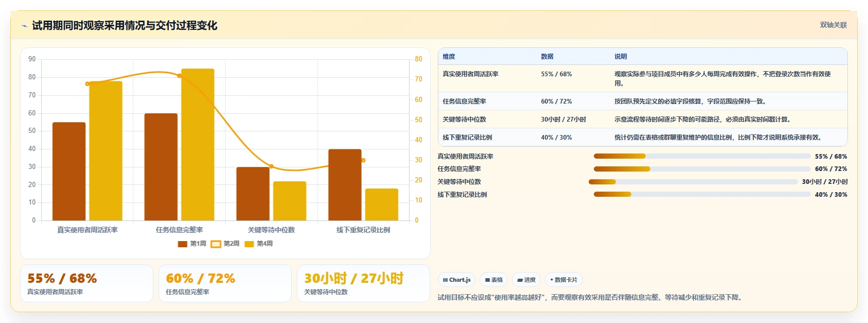This screenshot has height=323, width=868.
Task: Click the yellow 第4周 bar for 真实使用者周活跃率
Action: tap(106, 151)
